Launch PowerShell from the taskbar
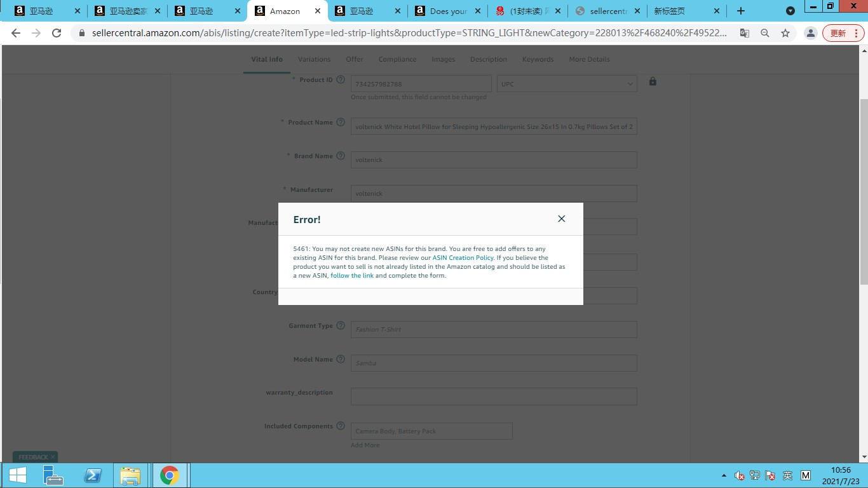 pyautogui.click(x=94, y=475)
